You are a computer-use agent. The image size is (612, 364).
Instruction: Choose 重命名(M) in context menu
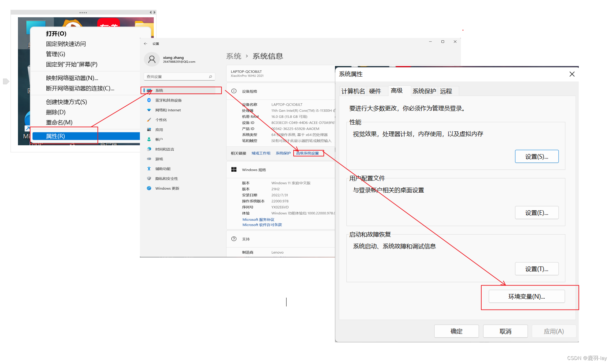[59, 122]
